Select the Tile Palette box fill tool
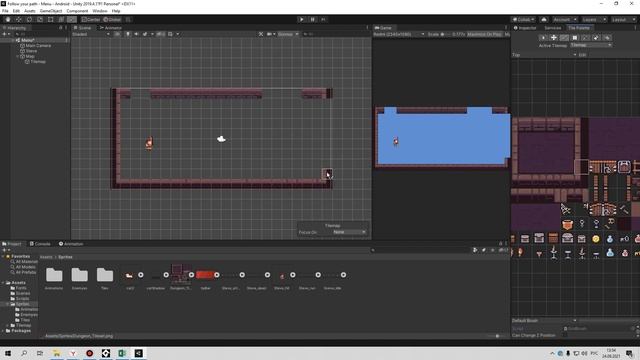This screenshot has width=640, height=360. point(575,38)
